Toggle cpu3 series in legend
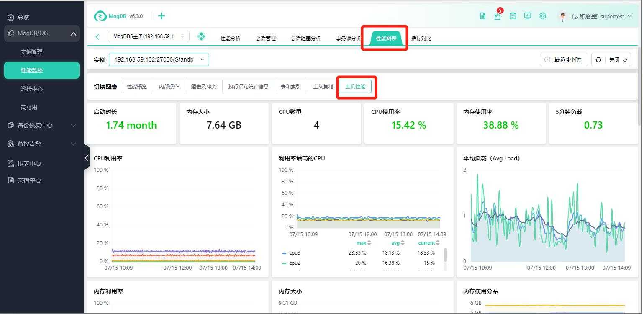This screenshot has width=644, height=314. tap(292, 253)
